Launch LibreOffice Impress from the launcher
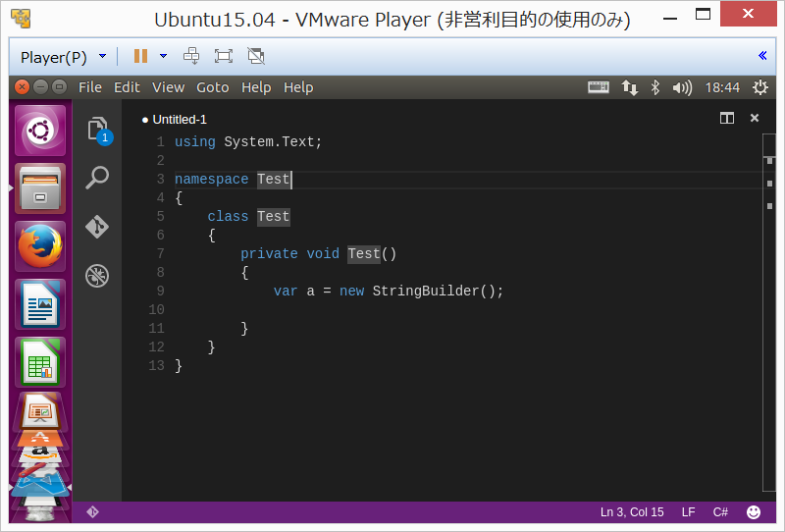785x532 pixels. point(40,412)
